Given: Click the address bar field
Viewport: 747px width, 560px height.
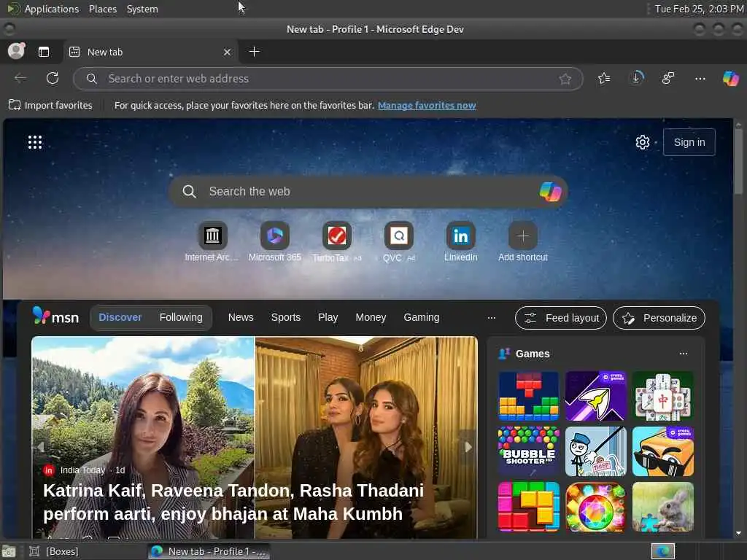Looking at the screenshot, I should (x=328, y=79).
